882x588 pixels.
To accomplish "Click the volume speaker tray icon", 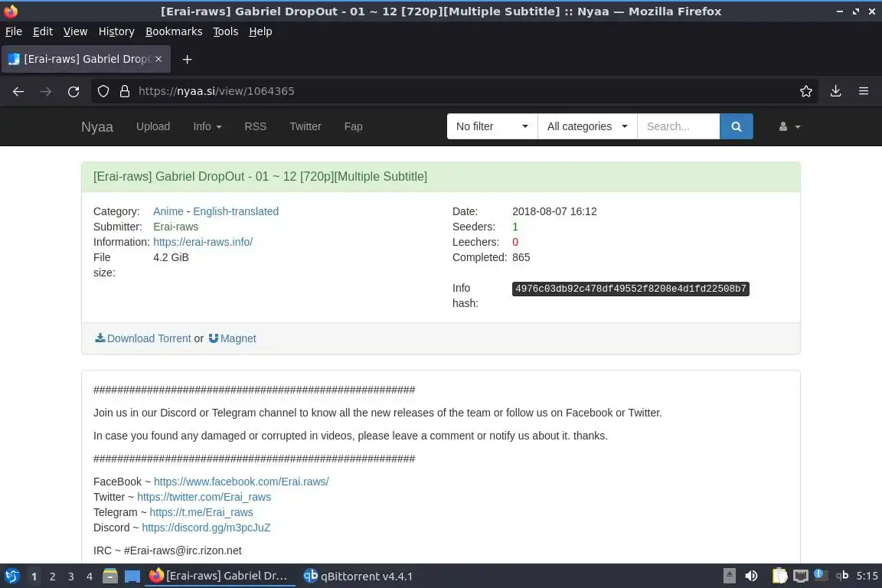I will [x=751, y=577].
